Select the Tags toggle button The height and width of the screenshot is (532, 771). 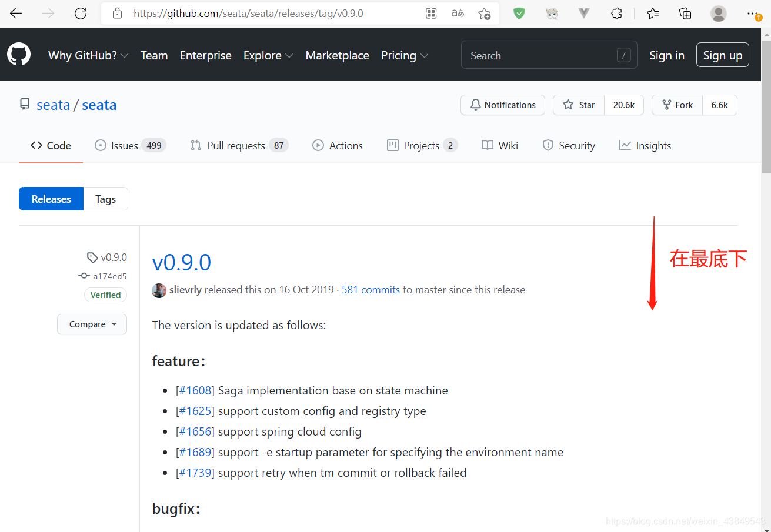tap(106, 199)
